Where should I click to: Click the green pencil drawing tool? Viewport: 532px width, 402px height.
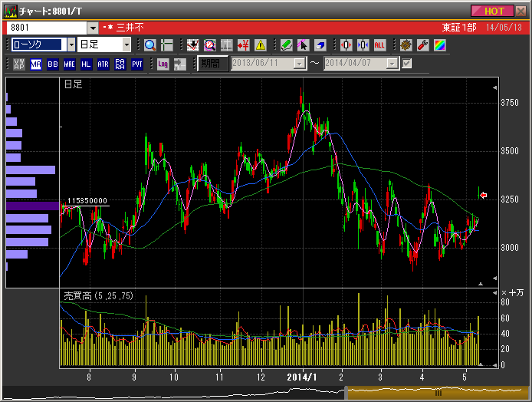click(286, 44)
